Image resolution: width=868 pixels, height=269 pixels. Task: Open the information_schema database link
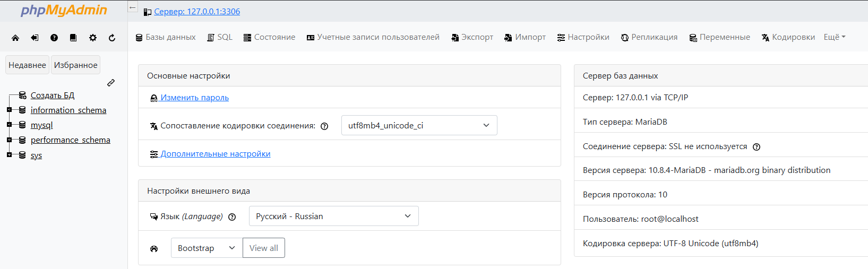[x=68, y=110]
